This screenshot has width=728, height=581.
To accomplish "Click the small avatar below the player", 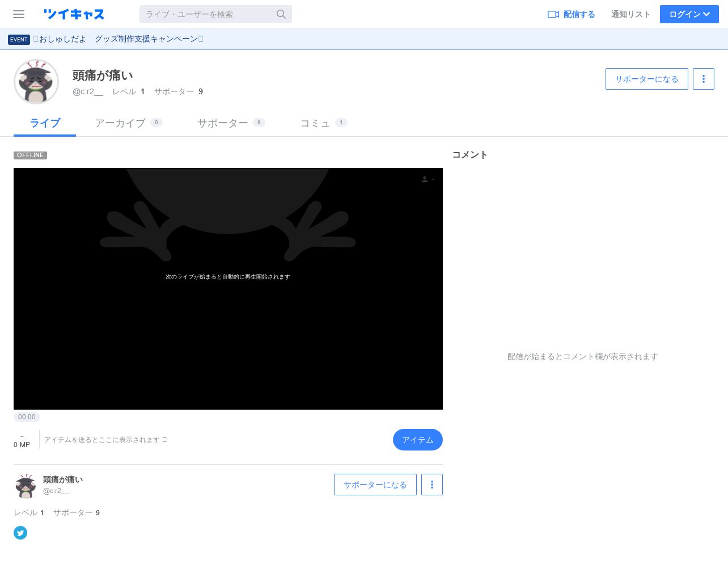I will click(26, 485).
